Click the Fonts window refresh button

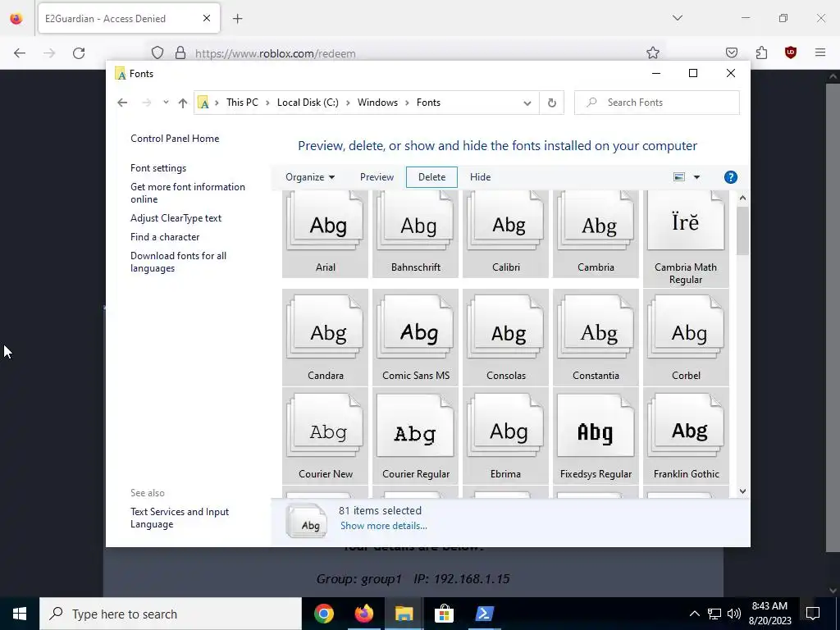[x=552, y=103]
